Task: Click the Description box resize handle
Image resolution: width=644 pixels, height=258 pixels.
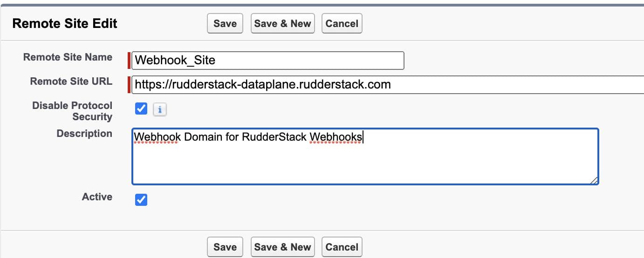Action: (x=594, y=180)
